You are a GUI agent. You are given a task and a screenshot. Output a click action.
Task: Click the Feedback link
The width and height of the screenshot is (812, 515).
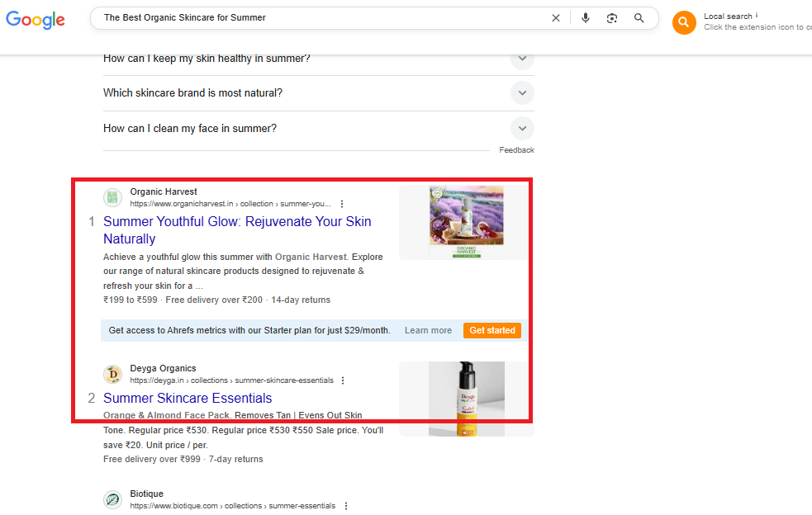(x=516, y=150)
